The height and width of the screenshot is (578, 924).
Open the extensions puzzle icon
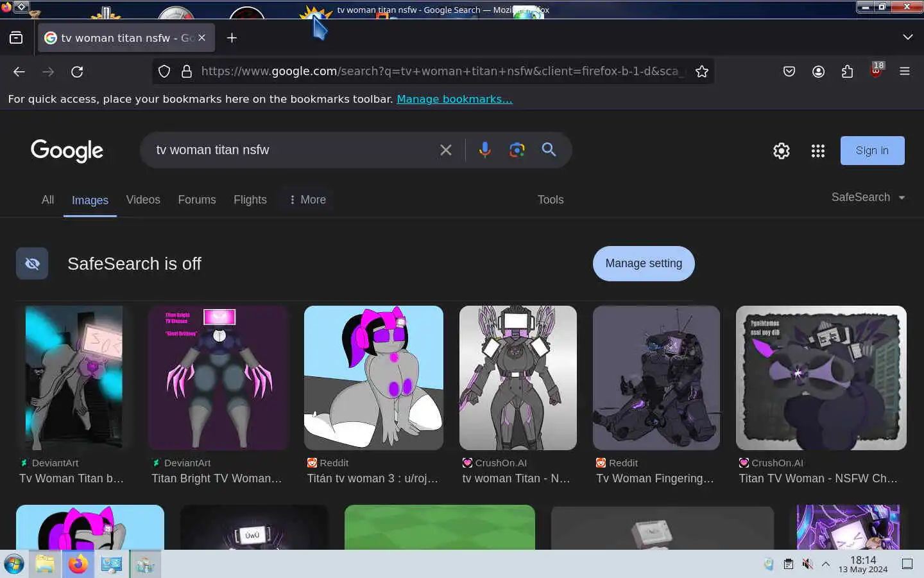click(847, 71)
